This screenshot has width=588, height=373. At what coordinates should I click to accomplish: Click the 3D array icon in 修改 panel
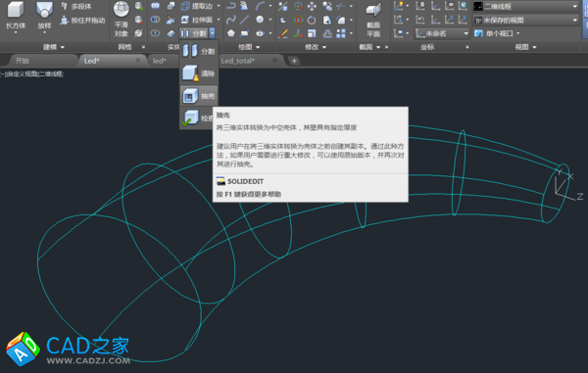click(x=341, y=33)
